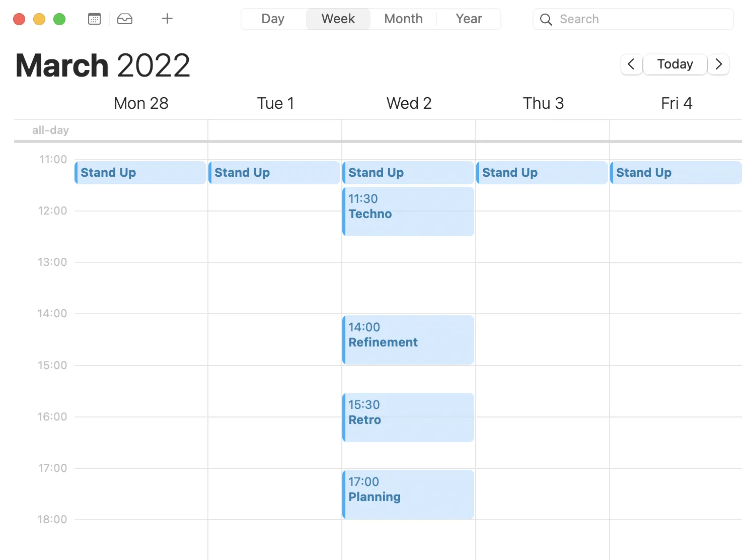Select the 17:00 Planning event
742x560 pixels.
pyautogui.click(x=408, y=494)
